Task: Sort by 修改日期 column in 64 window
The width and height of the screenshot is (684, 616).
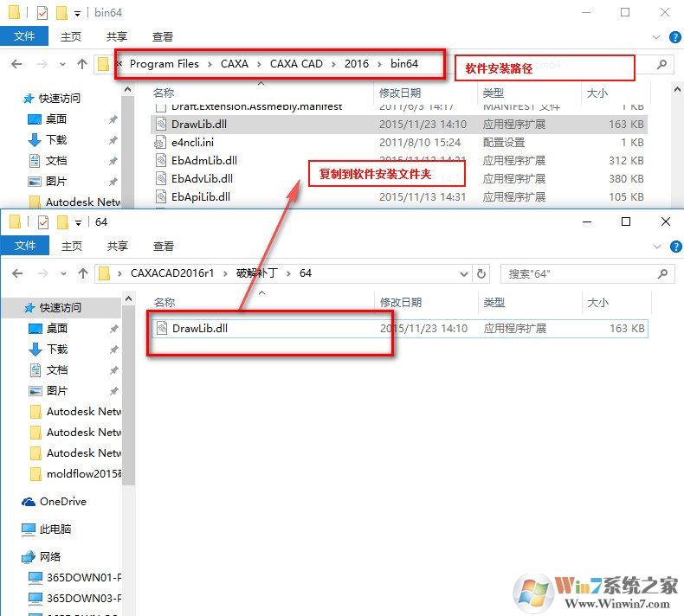Action: pos(401,302)
